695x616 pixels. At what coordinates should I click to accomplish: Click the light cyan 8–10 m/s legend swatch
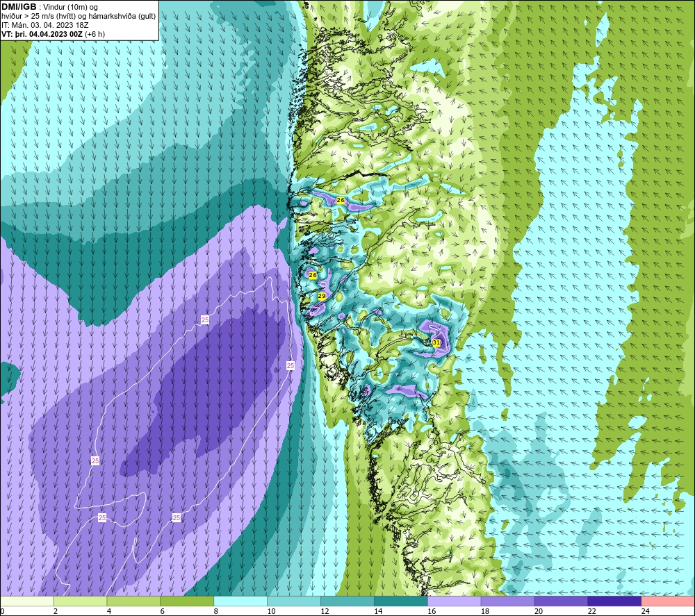click(x=240, y=601)
